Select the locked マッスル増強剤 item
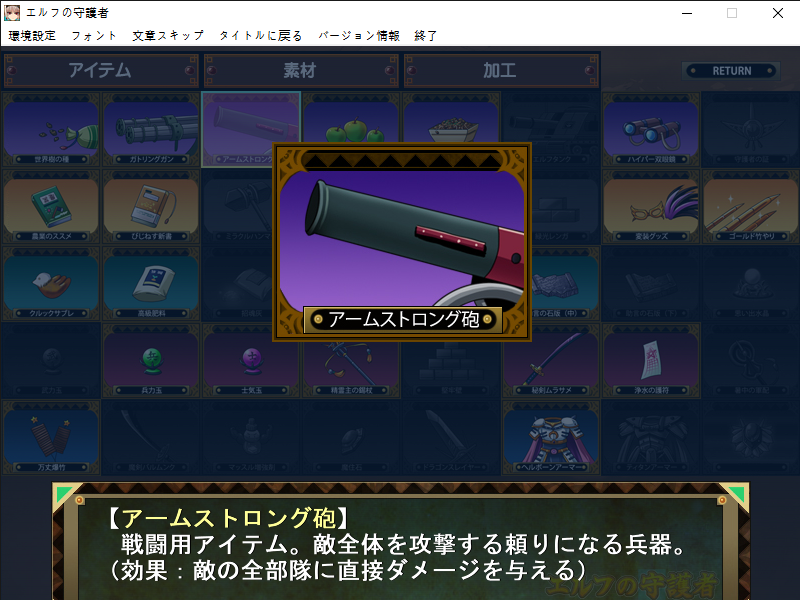 click(251, 438)
